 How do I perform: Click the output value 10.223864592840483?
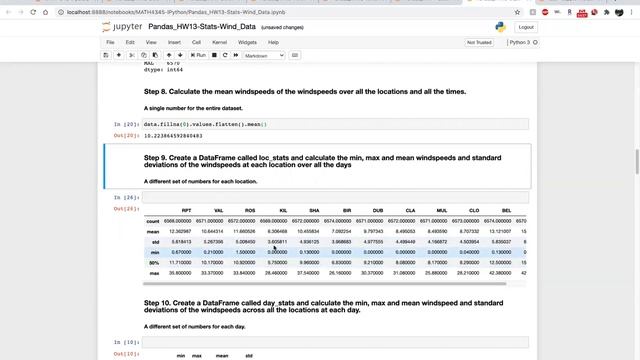[173, 136]
